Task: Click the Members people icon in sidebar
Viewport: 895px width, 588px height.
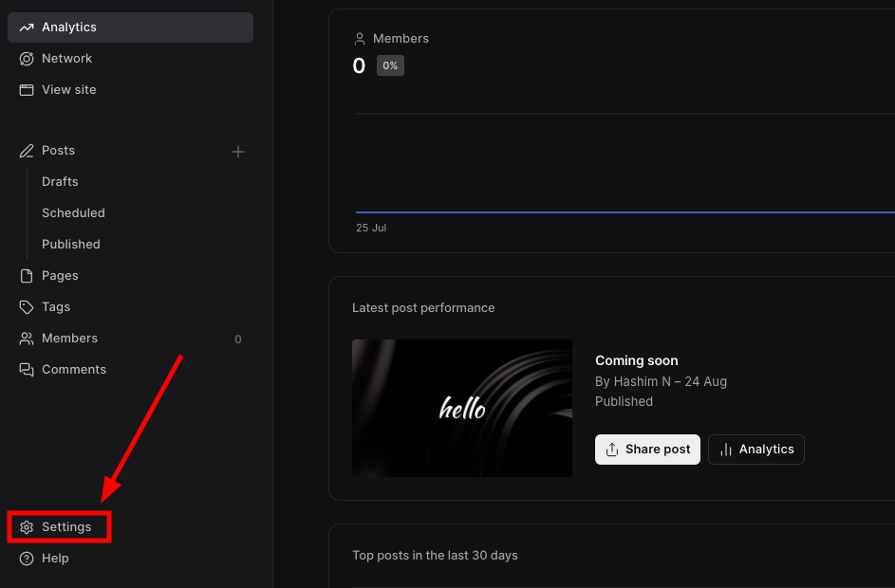Action: click(27, 339)
